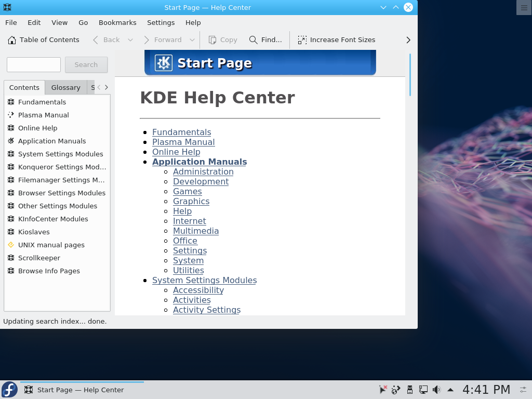Open the Games link

(187, 191)
